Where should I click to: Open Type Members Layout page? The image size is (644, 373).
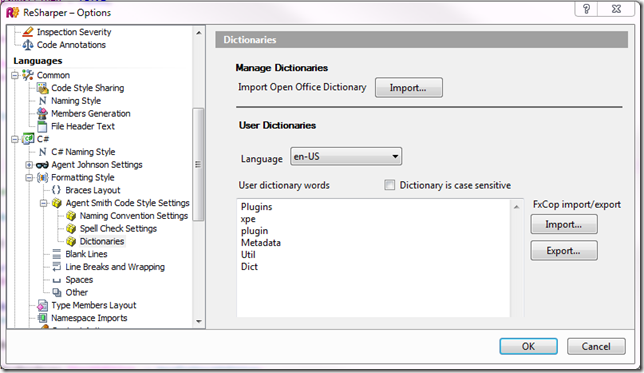click(94, 305)
